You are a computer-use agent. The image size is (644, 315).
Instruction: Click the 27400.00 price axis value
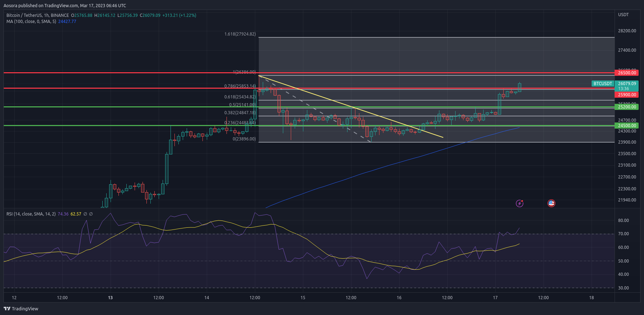pyautogui.click(x=627, y=50)
